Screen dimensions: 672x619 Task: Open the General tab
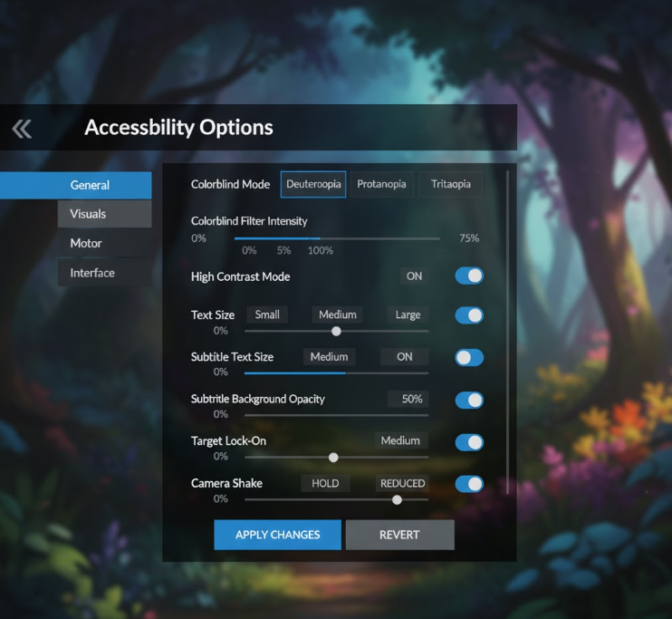90,185
